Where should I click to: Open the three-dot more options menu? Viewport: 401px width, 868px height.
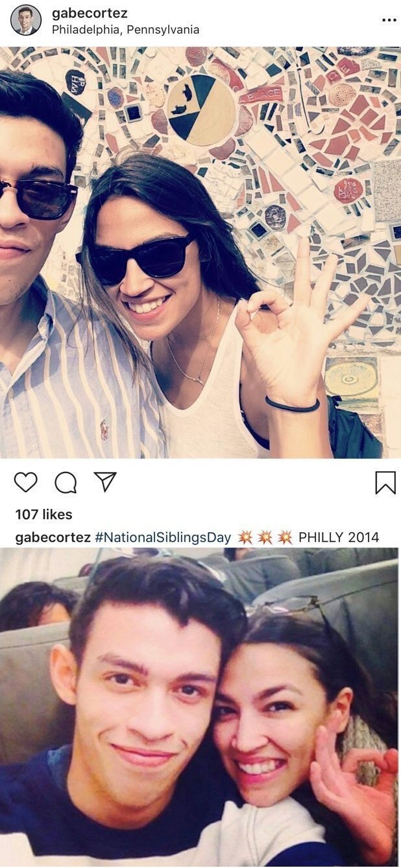(389, 20)
